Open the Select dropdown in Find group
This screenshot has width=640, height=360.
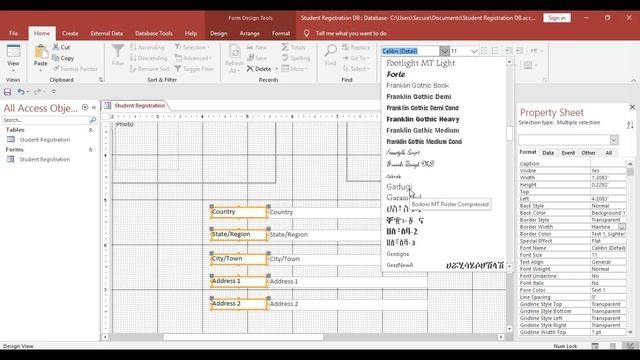(356, 69)
